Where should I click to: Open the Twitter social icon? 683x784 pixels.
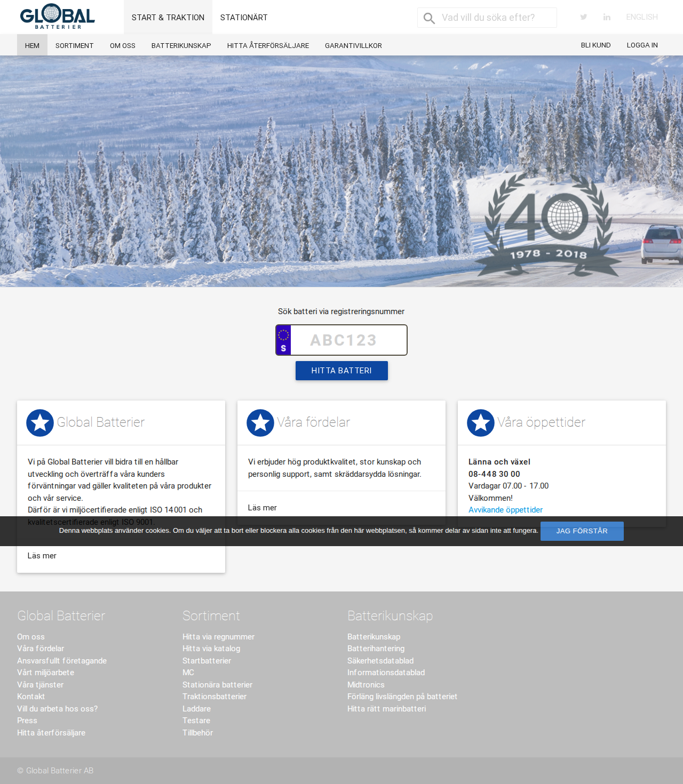pyautogui.click(x=584, y=17)
